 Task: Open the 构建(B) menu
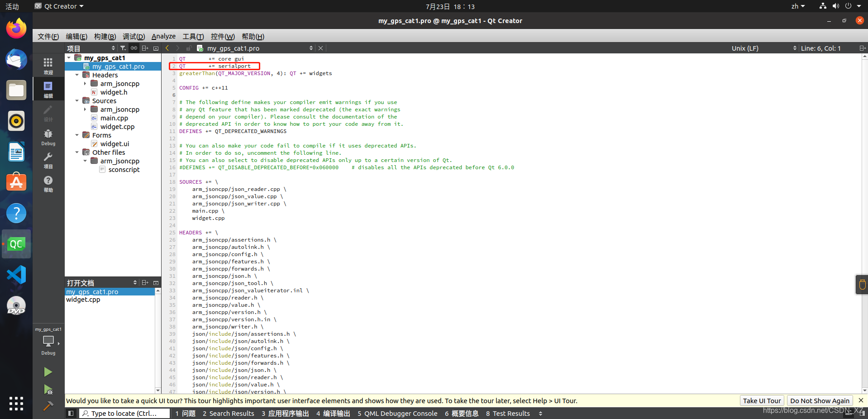(105, 36)
